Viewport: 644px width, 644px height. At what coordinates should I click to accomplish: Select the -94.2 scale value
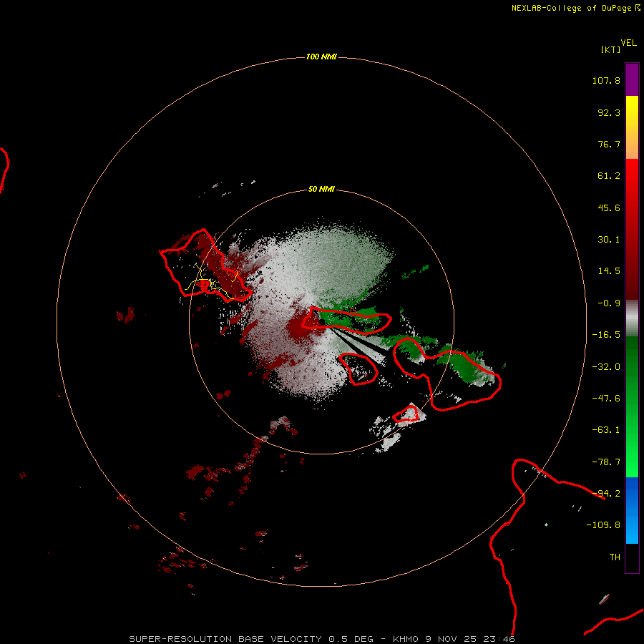point(606,493)
